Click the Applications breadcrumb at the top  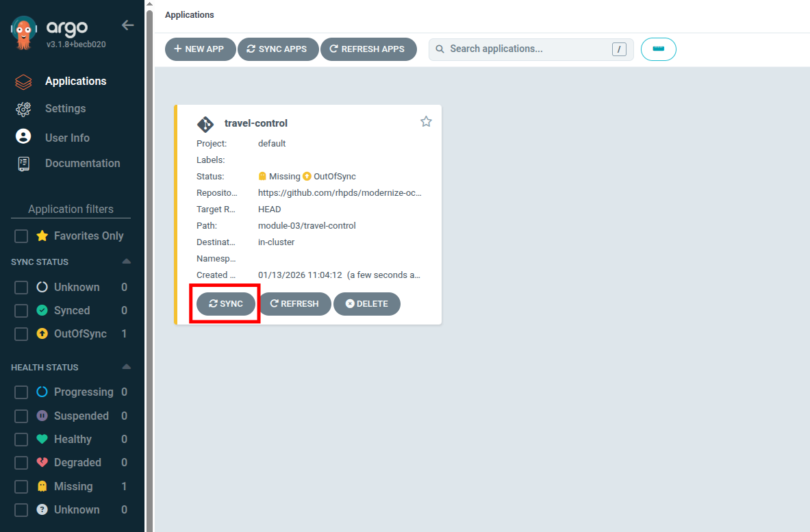[x=189, y=14]
